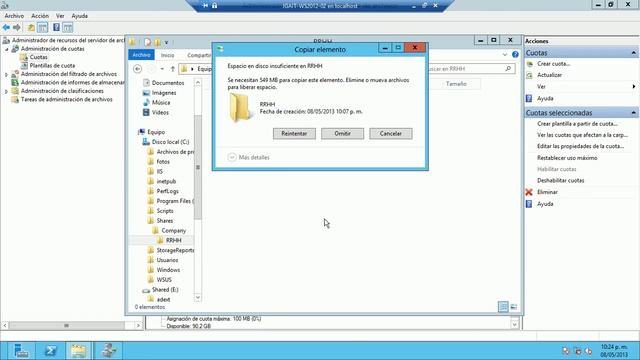
Task: Select the Shared (E:) drive
Action: click(x=165, y=289)
